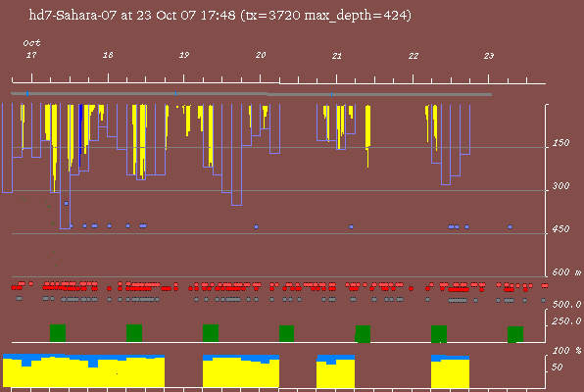Click the yellow percent block spanning Oct 19 to 20
584x392 pixels.
(x=241, y=372)
